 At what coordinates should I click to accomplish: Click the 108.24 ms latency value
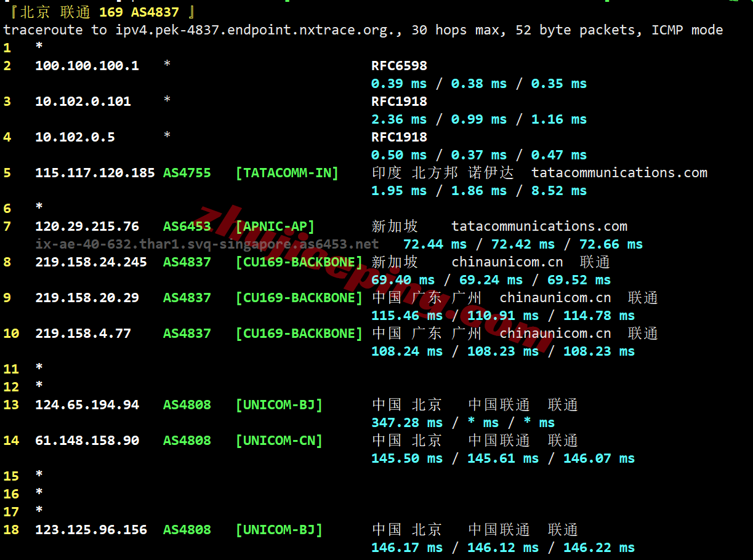[407, 351]
